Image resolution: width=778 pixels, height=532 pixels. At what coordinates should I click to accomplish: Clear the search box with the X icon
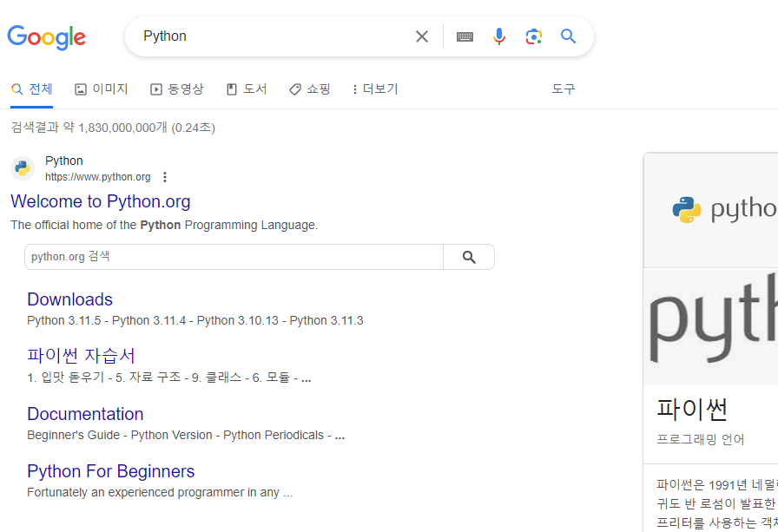422,36
